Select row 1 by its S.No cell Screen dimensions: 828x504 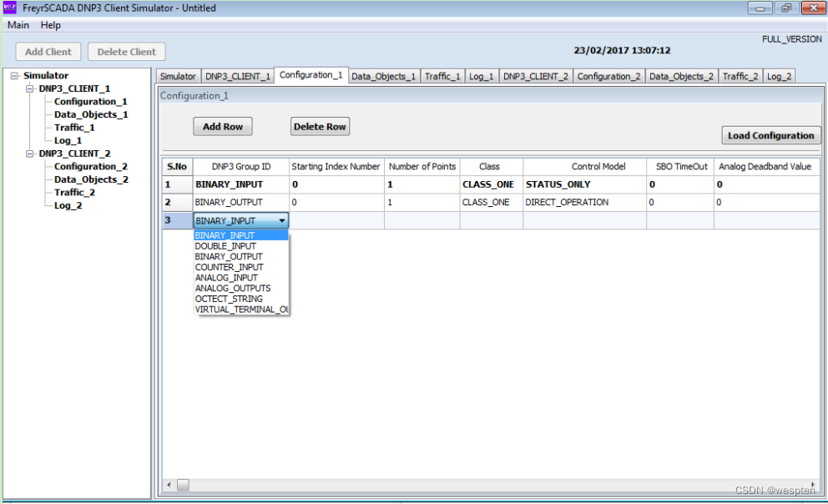point(177,184)
